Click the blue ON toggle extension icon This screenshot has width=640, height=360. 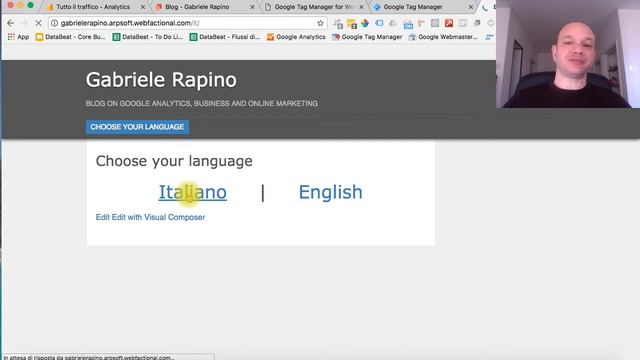pos(408,24)
